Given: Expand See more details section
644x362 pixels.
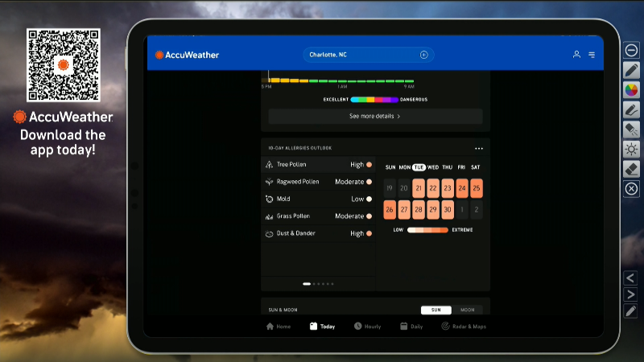Looking at the screenshot, I should point(375,116).
